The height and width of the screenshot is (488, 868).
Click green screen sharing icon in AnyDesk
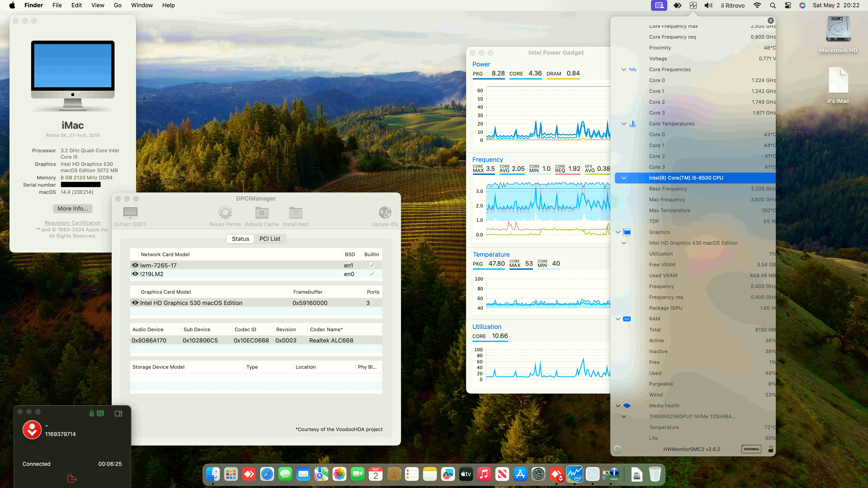100,413
